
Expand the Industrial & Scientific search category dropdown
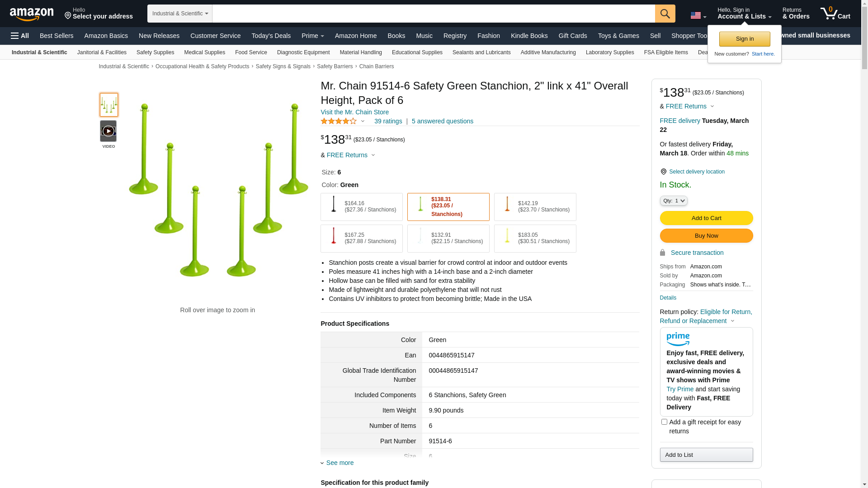point(180,14)
